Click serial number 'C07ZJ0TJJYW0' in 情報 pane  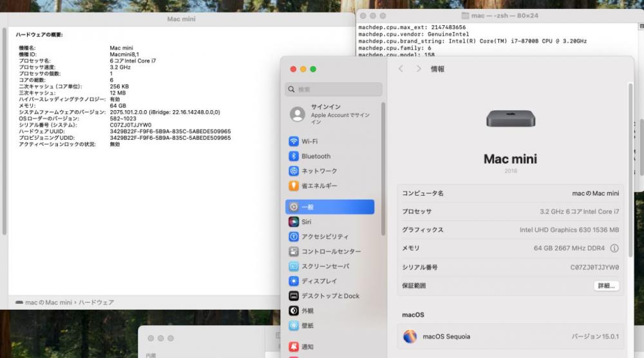click(x=594, y=267)
